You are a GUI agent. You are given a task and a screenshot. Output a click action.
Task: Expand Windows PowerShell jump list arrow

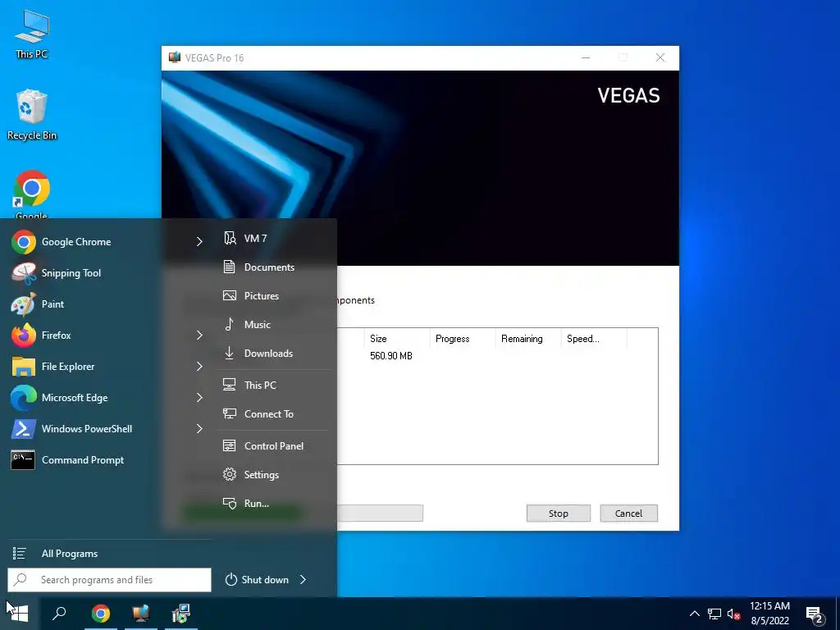pyautogui.click(x=199, y=428)
